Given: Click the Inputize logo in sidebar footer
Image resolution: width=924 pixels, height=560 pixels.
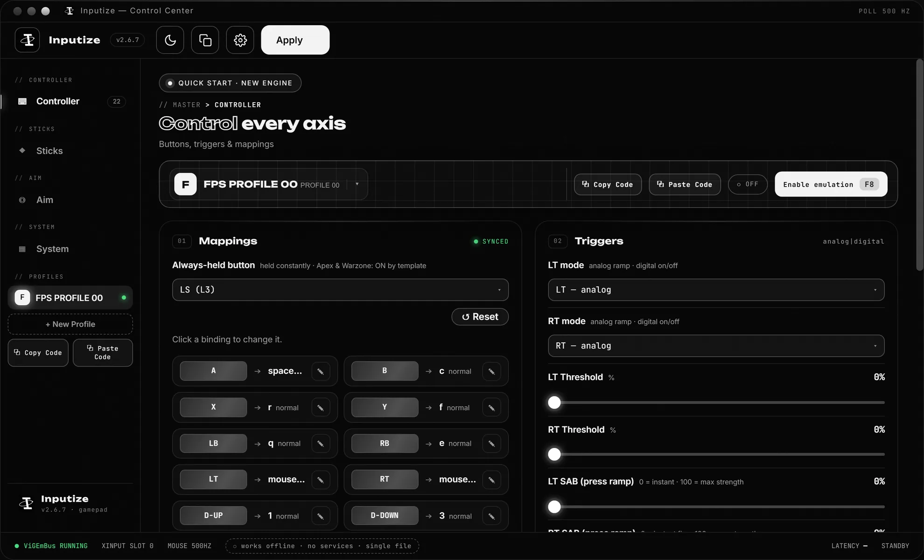Looking at the screenshot, I should coord(26,504).
